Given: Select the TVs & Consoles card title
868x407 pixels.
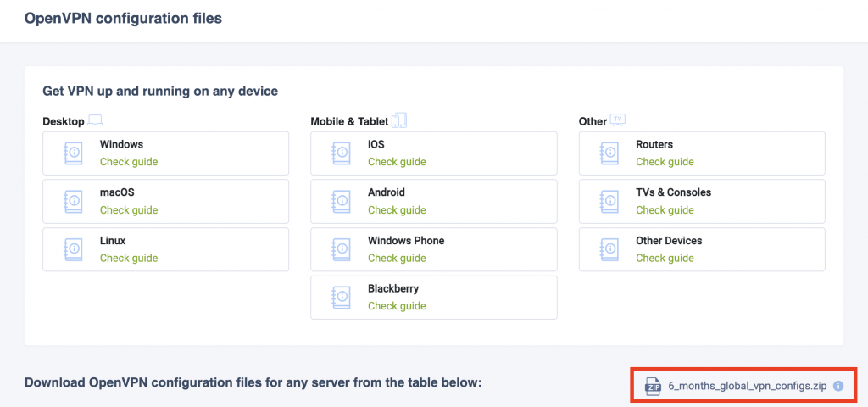Looking at the screenshot, I should point(674,192).
